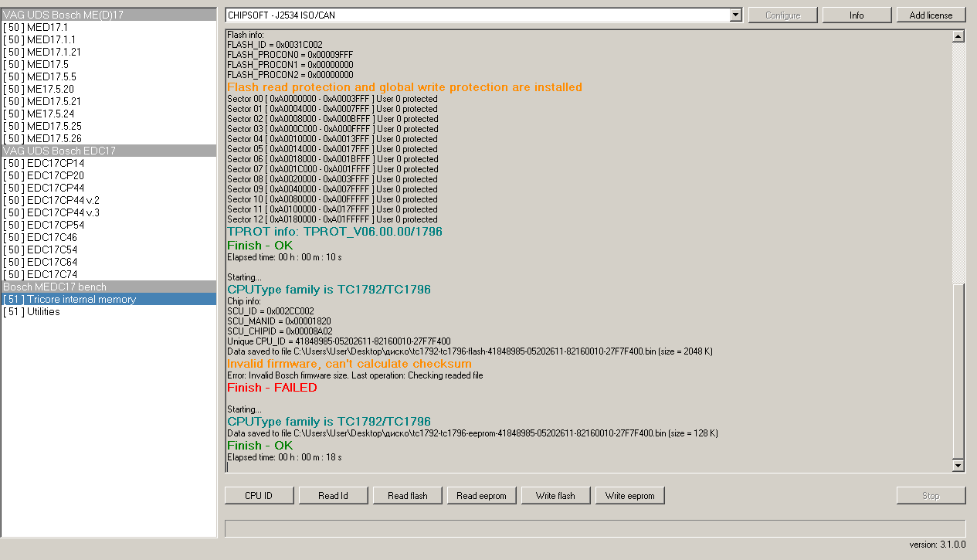Screen dimensions: 977x560
Task: Click the Read Id button
Action: click(333, 496)
